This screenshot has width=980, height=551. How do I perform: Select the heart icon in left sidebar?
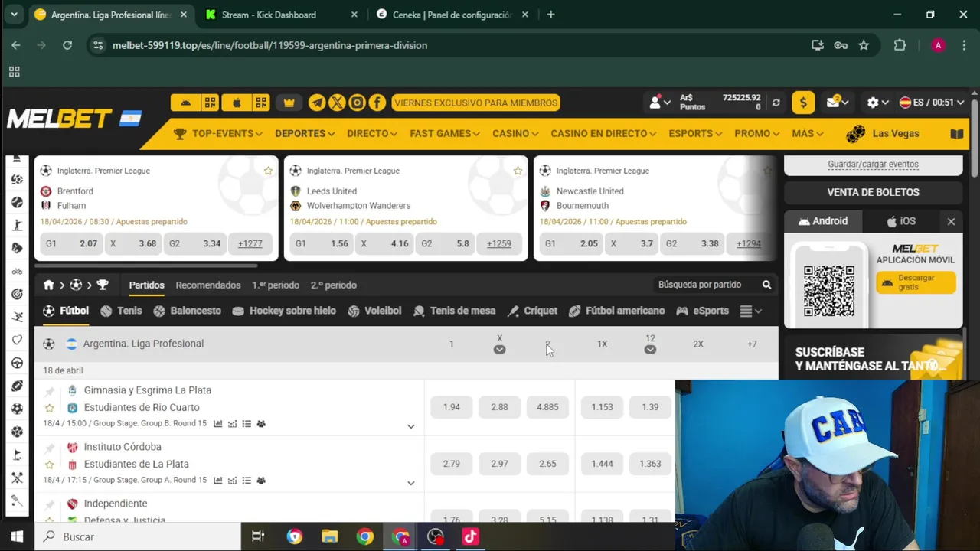(x=17, y=340)
